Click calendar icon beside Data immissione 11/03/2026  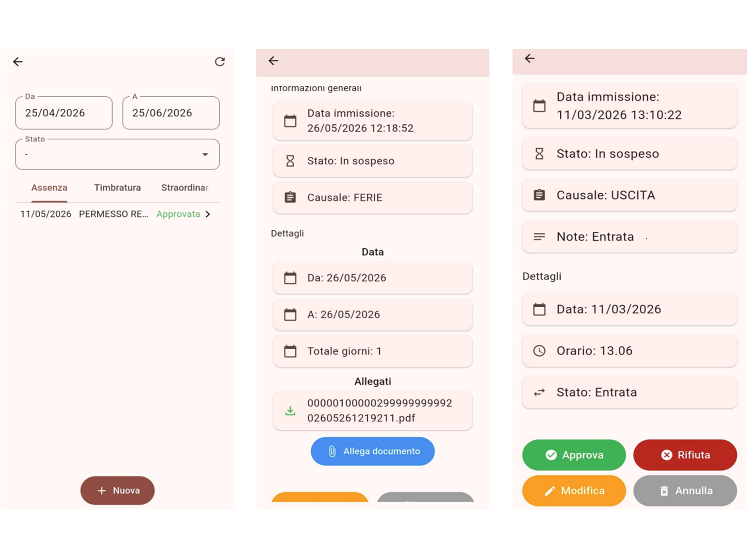pos(539,106)
